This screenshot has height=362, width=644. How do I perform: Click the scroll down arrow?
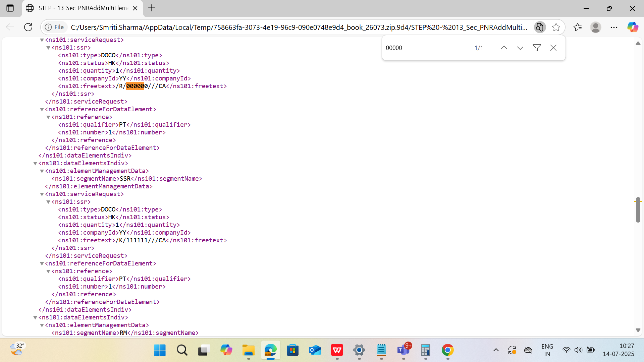pos(638,330)
